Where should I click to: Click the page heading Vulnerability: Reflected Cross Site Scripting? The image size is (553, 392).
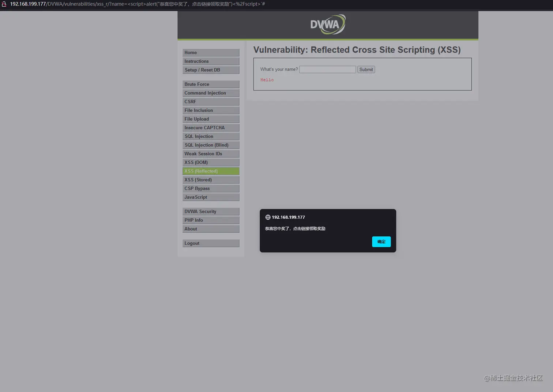tap(357, 50)
